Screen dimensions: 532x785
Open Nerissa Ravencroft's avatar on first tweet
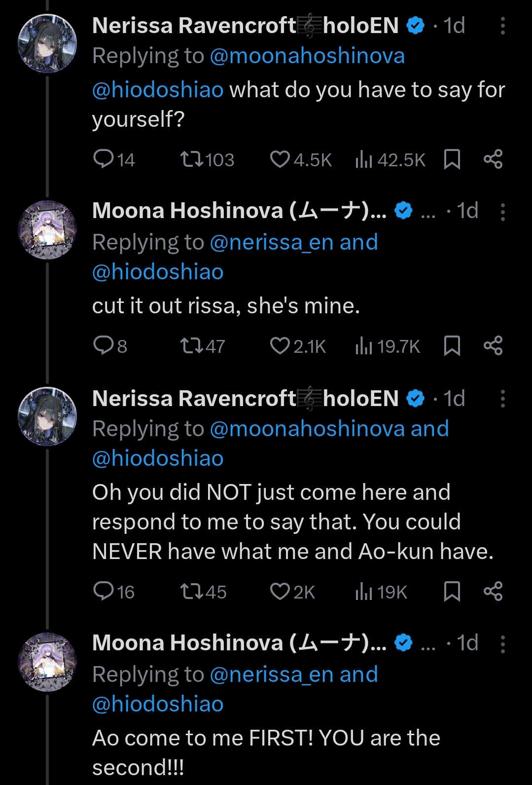[47, 44]
